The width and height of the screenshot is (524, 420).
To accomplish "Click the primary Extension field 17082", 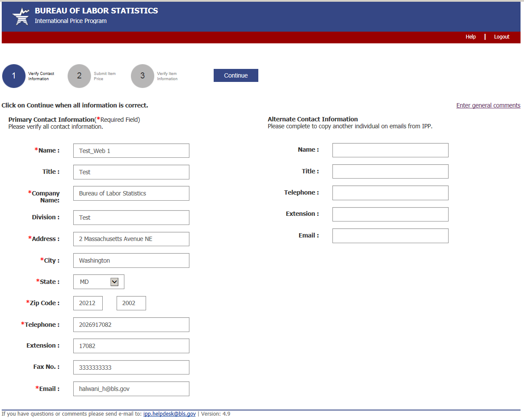I will tap(131, 346).
